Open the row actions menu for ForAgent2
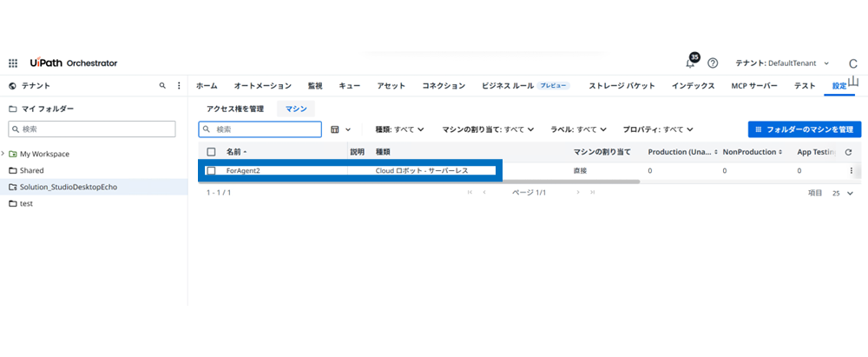This screenshot has height=357, width=868. pyautogui.click(x=851, y=171)
